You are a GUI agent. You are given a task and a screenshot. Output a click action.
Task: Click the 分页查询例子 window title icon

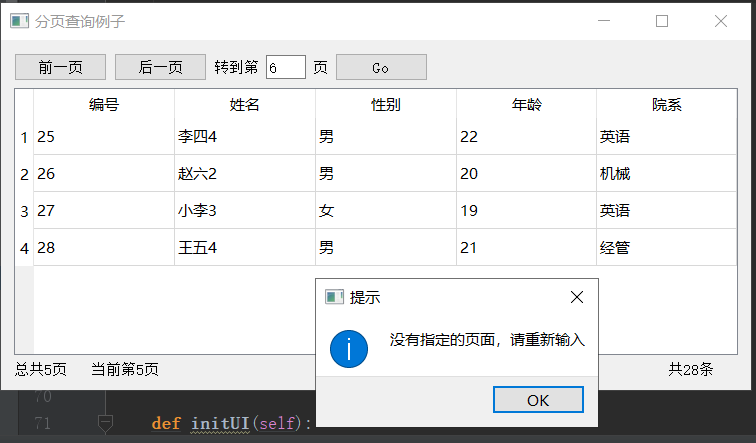(x=19, y=21)
